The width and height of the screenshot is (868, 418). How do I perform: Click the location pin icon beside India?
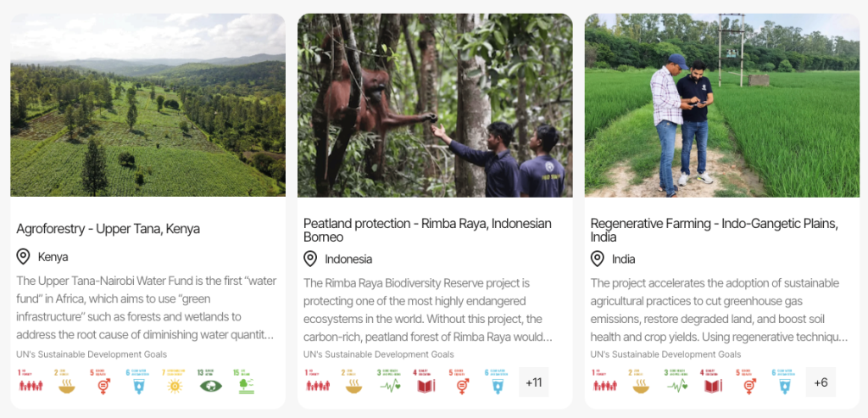598,259
